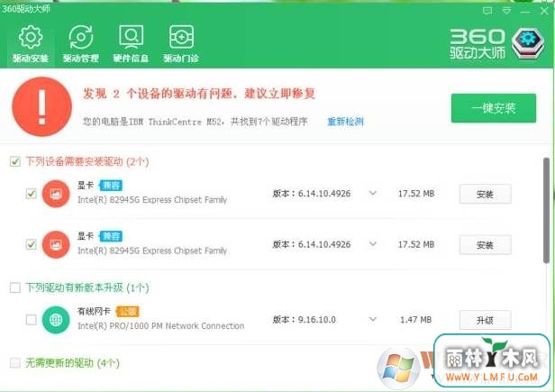Screen dimensions: 555x392
Task: Click the 有线网卡 green globe icon
Action: (x=56, y=320)
